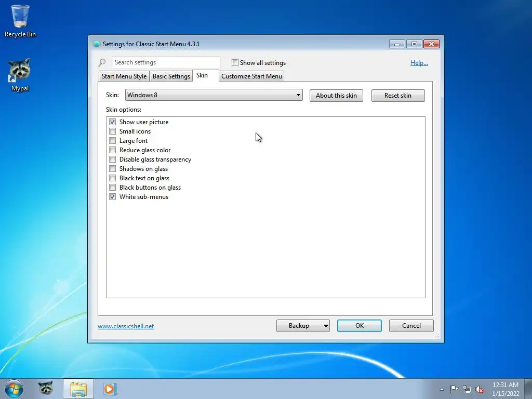This screenshot has height=399, width=532.
Task: Switch to Start Menu Style tab
Action: [x=124, y=76]
